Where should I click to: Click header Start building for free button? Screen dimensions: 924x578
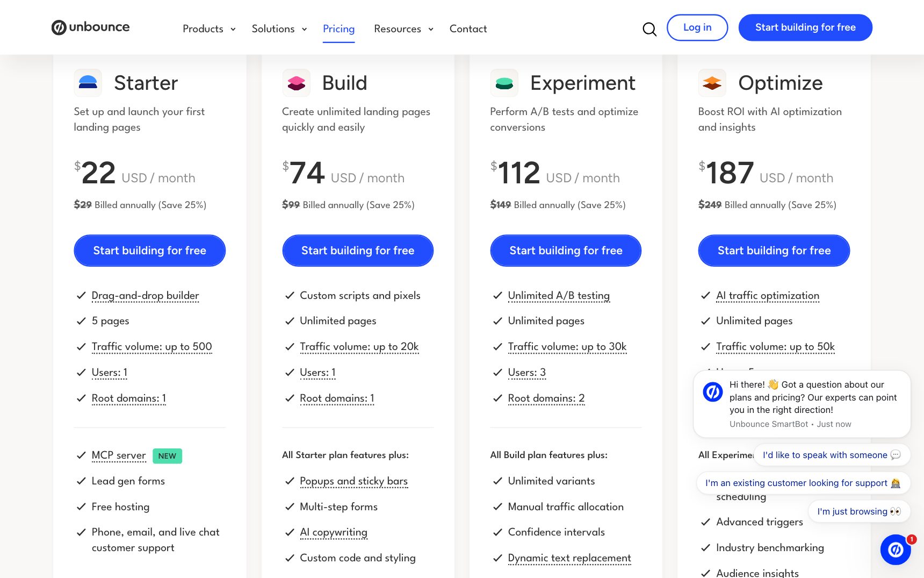point(805,27)
